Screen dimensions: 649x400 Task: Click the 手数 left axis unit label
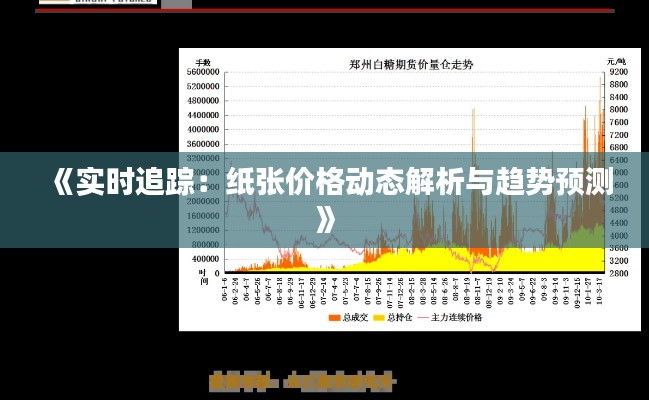pos(203,62)
